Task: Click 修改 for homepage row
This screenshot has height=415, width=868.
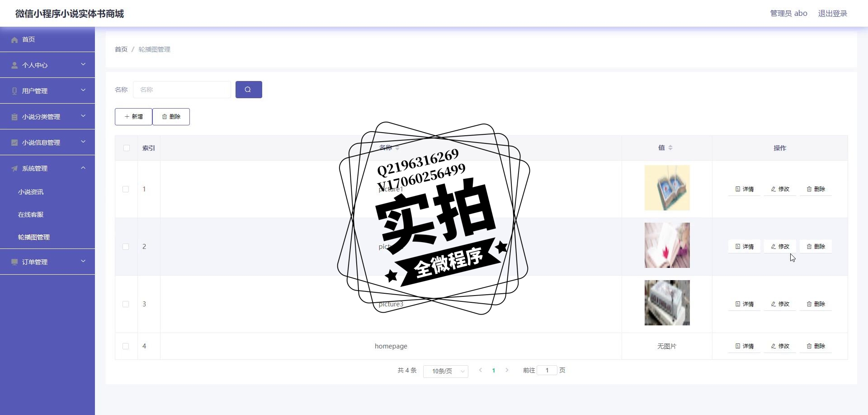Action: (x=780, y=346)
